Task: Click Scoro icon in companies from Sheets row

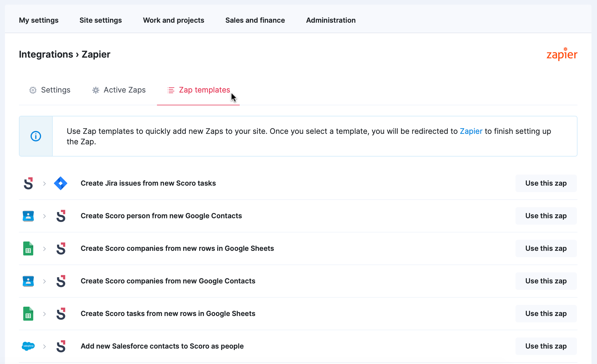Action: tap(61, 248)
